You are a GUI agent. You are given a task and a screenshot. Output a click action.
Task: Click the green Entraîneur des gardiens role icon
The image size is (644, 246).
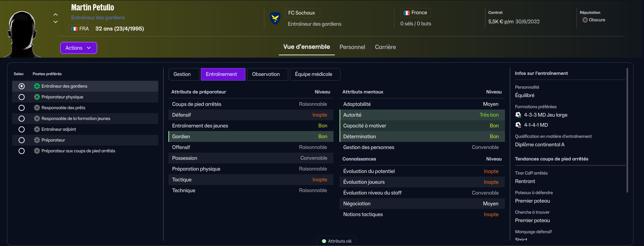tap(37, 86)
